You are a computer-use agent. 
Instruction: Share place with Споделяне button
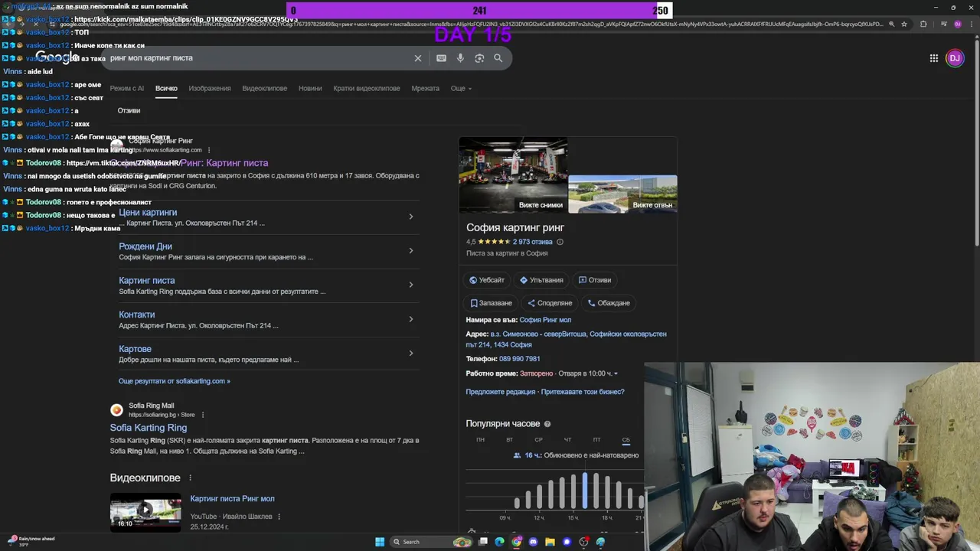[550, 303]
